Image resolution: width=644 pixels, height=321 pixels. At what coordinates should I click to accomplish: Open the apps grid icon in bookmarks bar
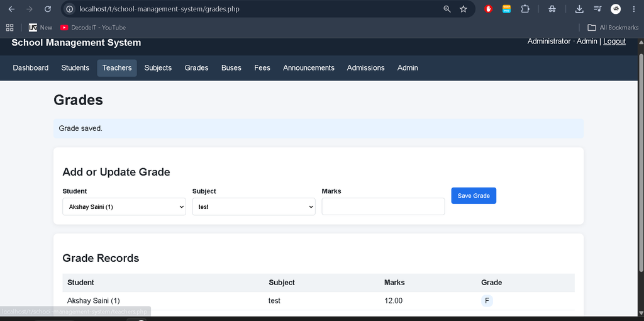click(x=10, y=28)
